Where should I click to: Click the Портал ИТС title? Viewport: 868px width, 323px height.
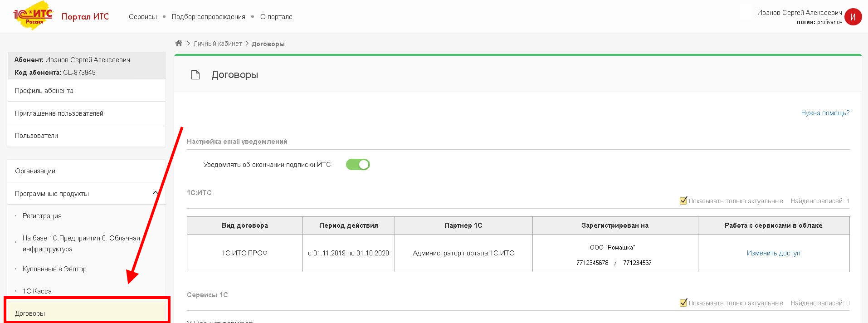pos(85,17)
